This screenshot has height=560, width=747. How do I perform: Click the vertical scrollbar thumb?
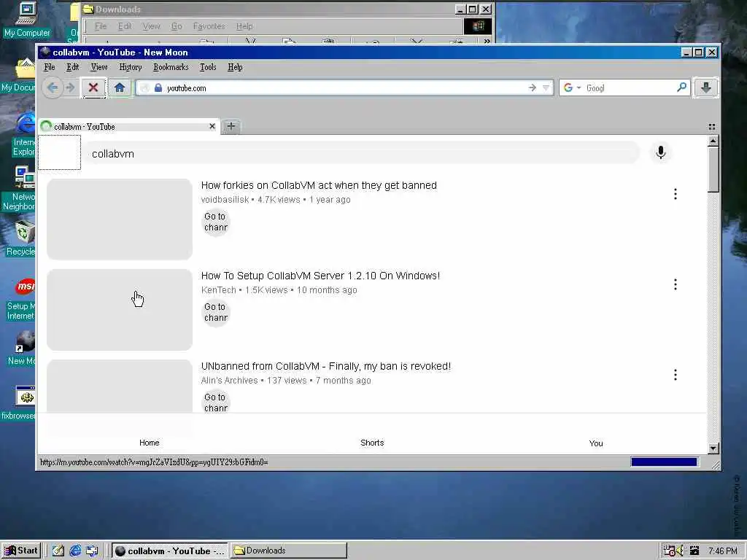[x=713, y=169]
